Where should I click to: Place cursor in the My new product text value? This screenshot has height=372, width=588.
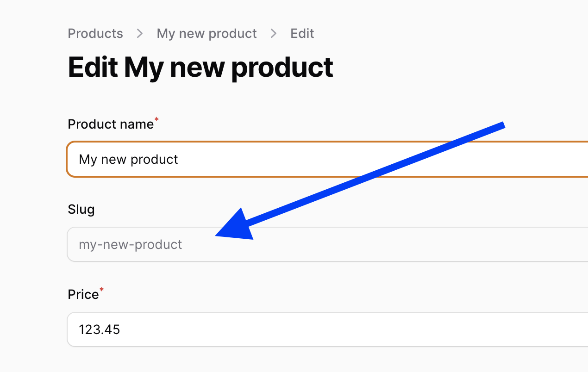pyautogui.click(x=129, y=160)
